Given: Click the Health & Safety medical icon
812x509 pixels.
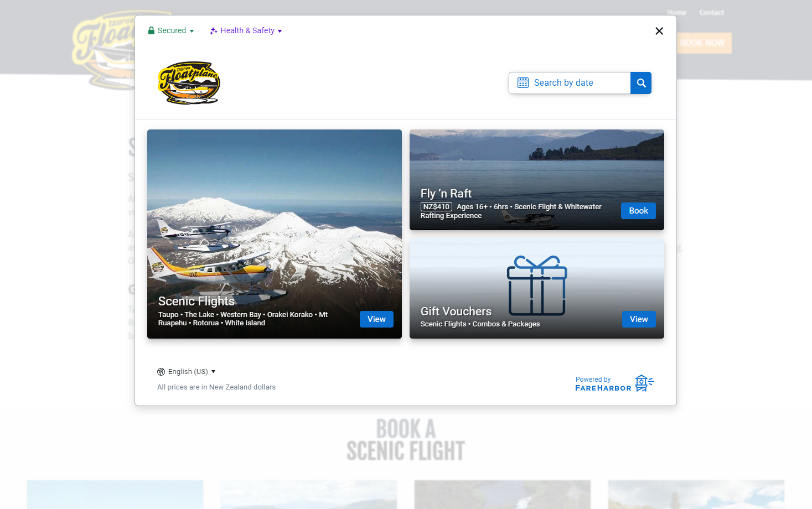Looking at the screenshot, I should [214, 30].
